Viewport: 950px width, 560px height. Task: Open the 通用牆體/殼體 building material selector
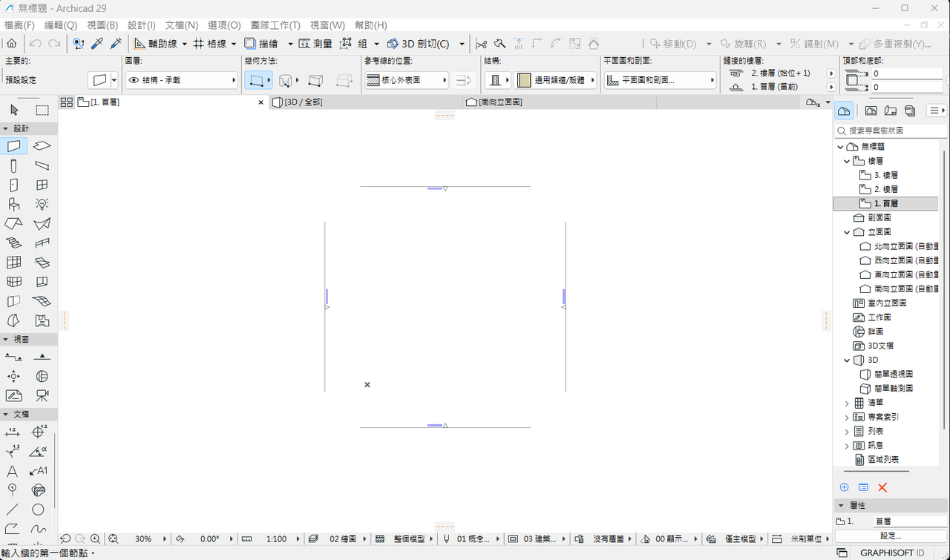point(557,80)
